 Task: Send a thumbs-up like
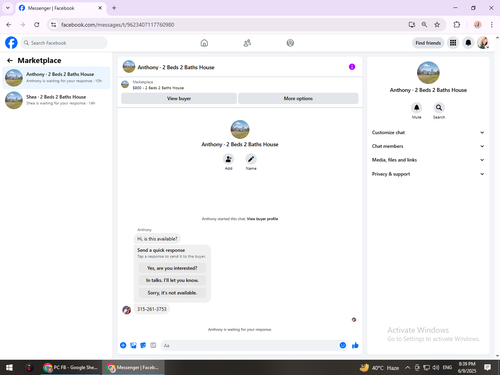(x=355, y=345)
